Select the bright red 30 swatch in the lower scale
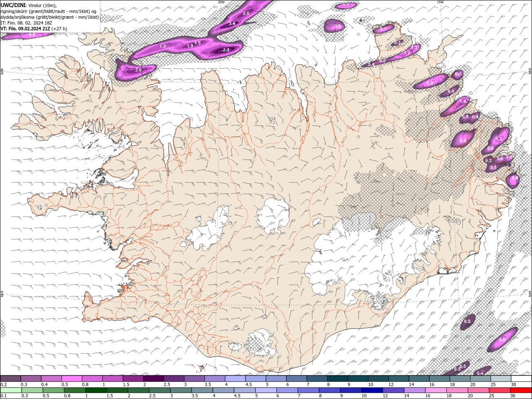This screenshot has width=532, height=399. (521, 390)
